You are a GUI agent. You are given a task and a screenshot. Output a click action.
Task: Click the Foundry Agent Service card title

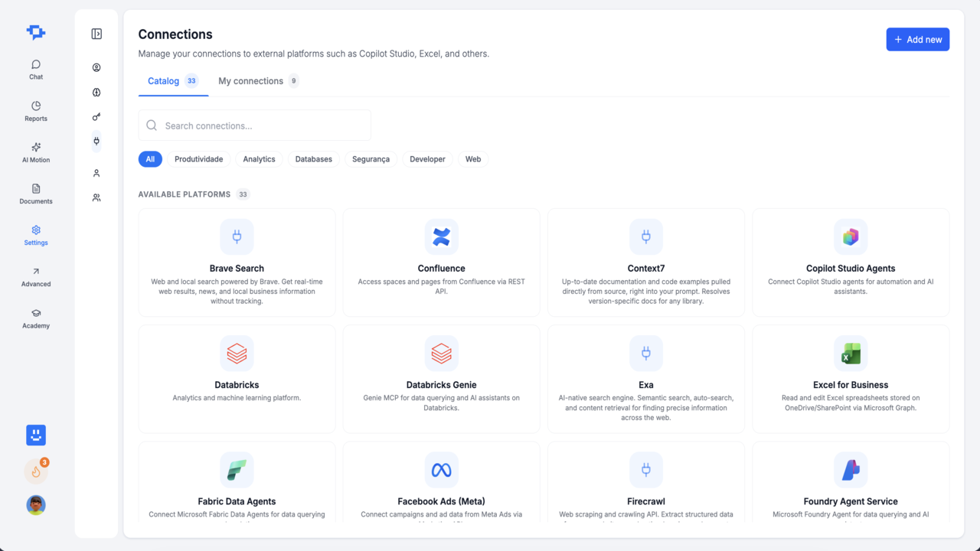click(851, 501)
